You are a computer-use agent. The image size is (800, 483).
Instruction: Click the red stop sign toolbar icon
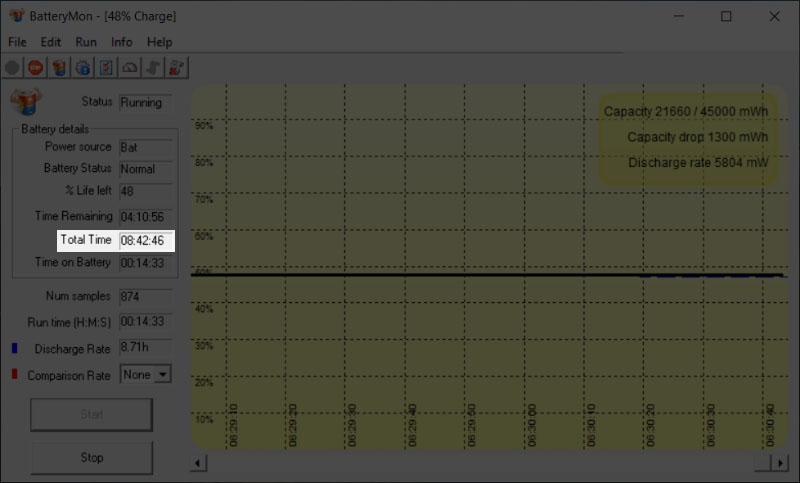(x=36, y=68)
